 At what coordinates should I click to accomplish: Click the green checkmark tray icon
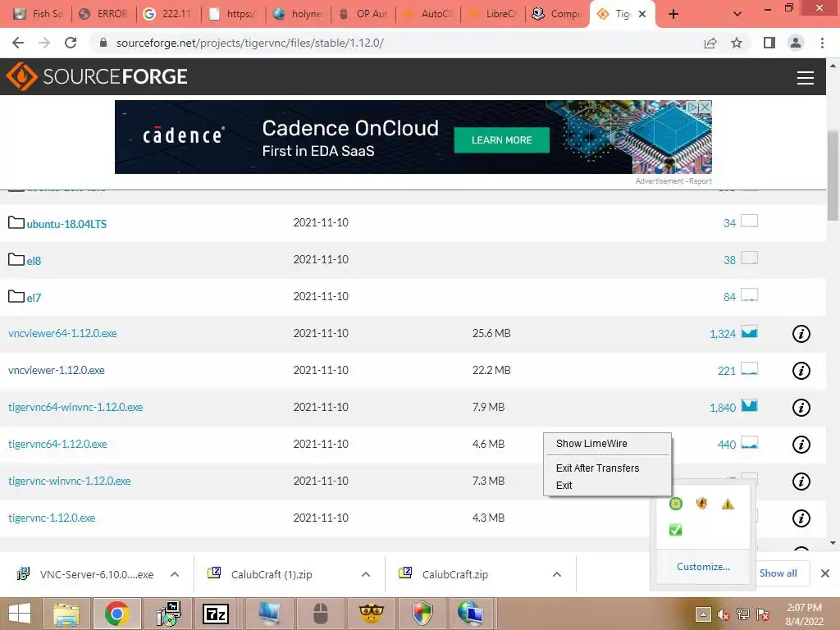click(x=676, y=530)
